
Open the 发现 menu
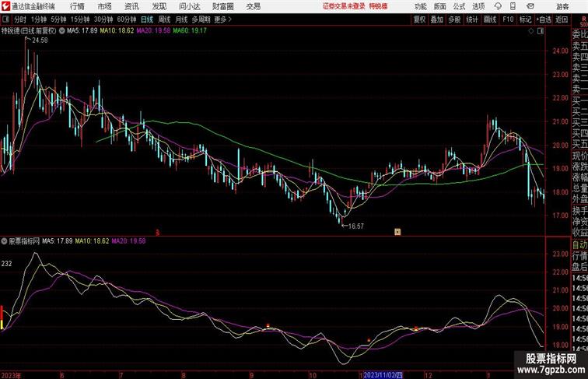click(x=159, y=6)
